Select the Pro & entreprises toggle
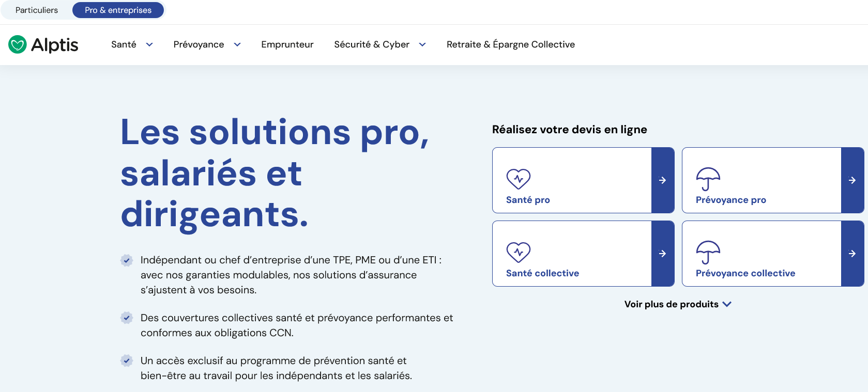Screen dimensions: 868x392 (118, 10)
